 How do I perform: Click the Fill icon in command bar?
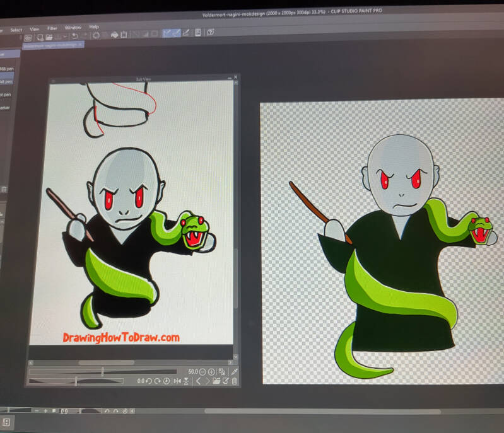(x=114, y=35)
